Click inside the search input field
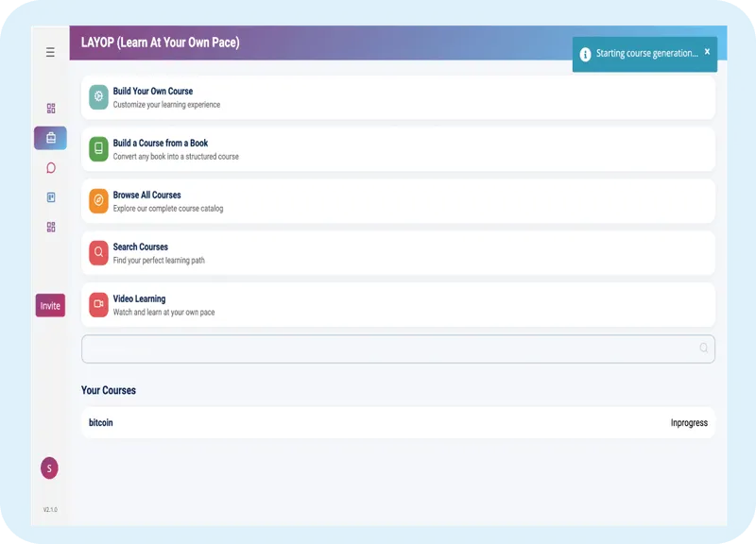The image size is (756, 544). (378, 348)
